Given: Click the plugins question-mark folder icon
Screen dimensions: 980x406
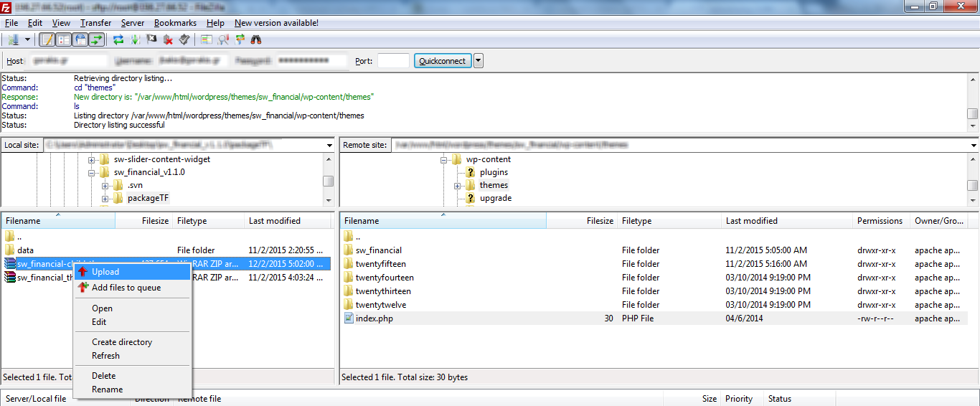Looking at the screenshot, I should pyautogui.click(x=471, y=172).
